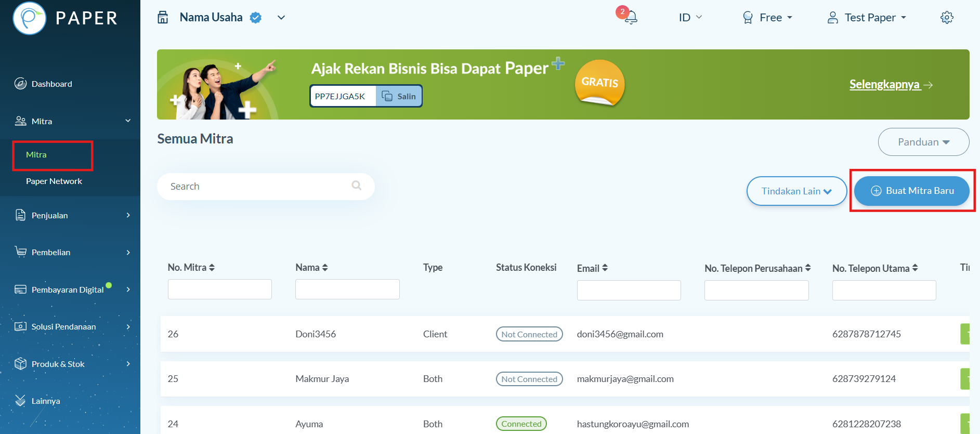Click the No. Mitra filter field
Image resolution: width=980 pixels, height=434 pixels.
pyautogui.click(x=220, y=289)
